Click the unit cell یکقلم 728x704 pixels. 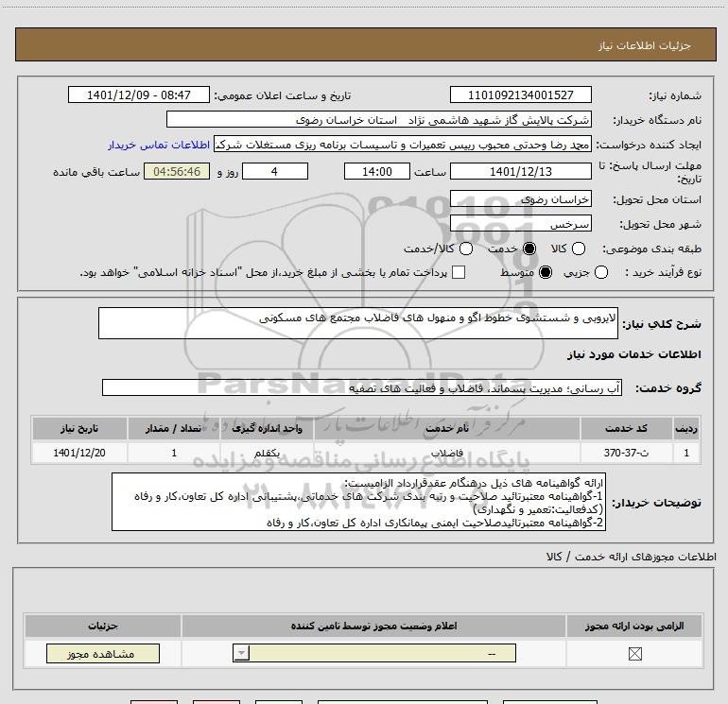click(267, 453)
